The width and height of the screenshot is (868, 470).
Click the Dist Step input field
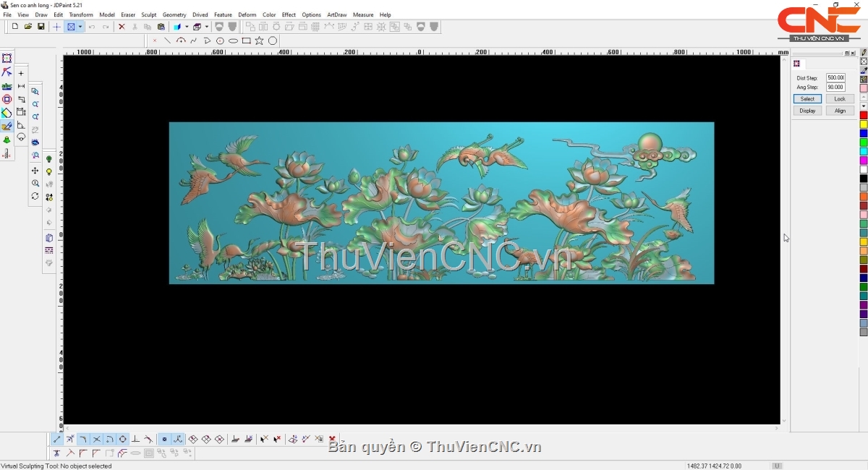point(835,78)
